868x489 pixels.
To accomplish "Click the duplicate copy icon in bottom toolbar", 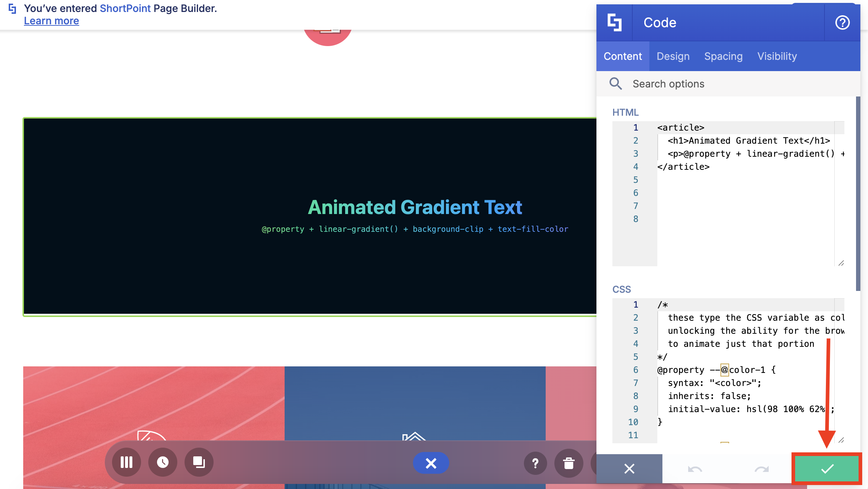I will 199,463.
